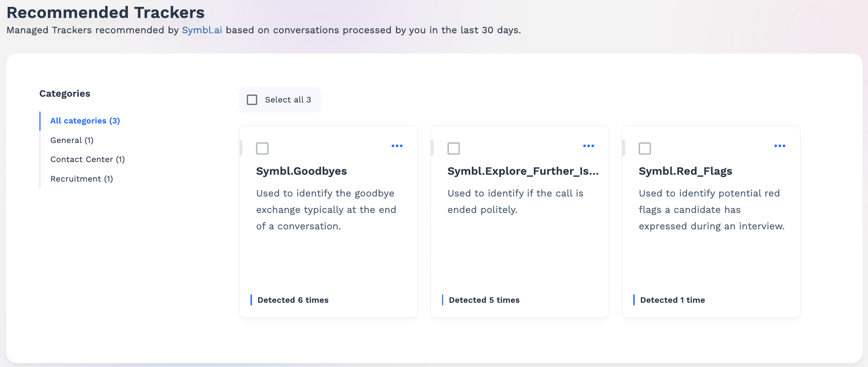Tick the Symbl.Red_Flags tracker checkbox
The image size is (868, 367).
tap(645, 148)
